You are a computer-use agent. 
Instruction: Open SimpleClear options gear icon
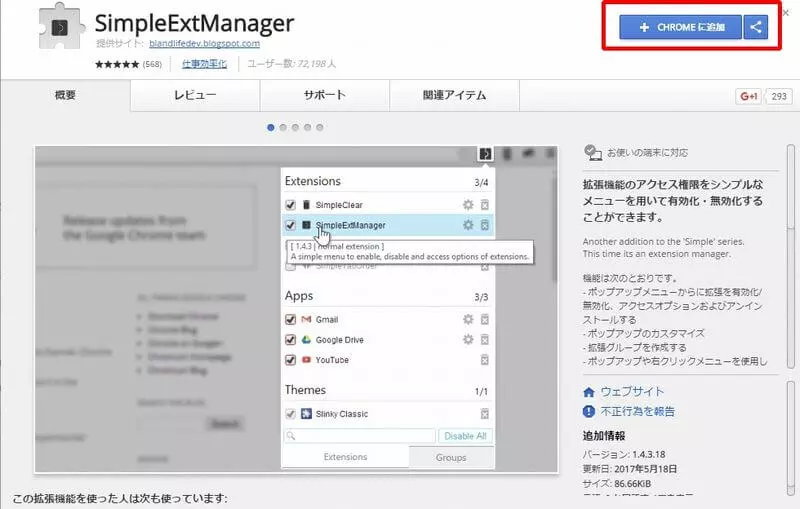tap(468, 205)
